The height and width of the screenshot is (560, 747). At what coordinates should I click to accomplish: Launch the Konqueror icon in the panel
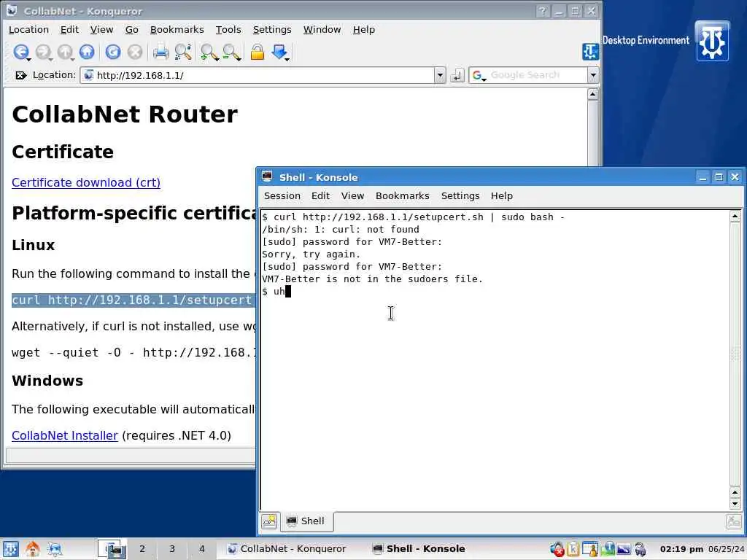(x=54, y=549)
